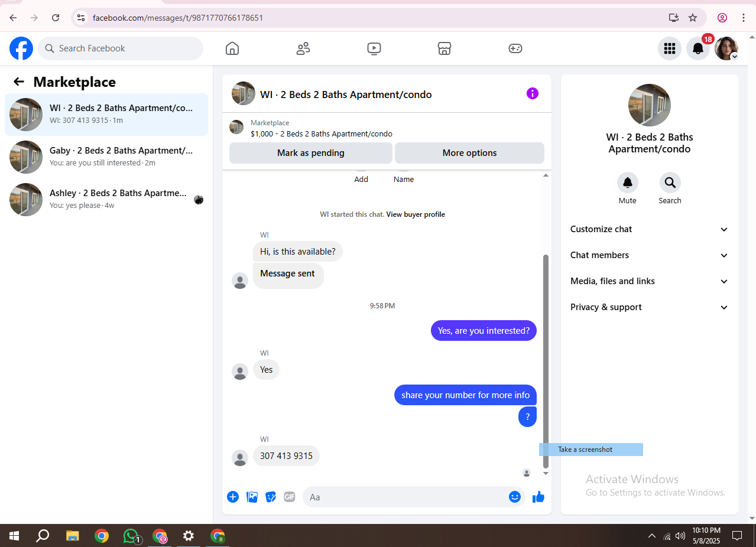756x547 pixels.
Task: Click the 'Hi, is this available?' message
Action: point(298,252)
